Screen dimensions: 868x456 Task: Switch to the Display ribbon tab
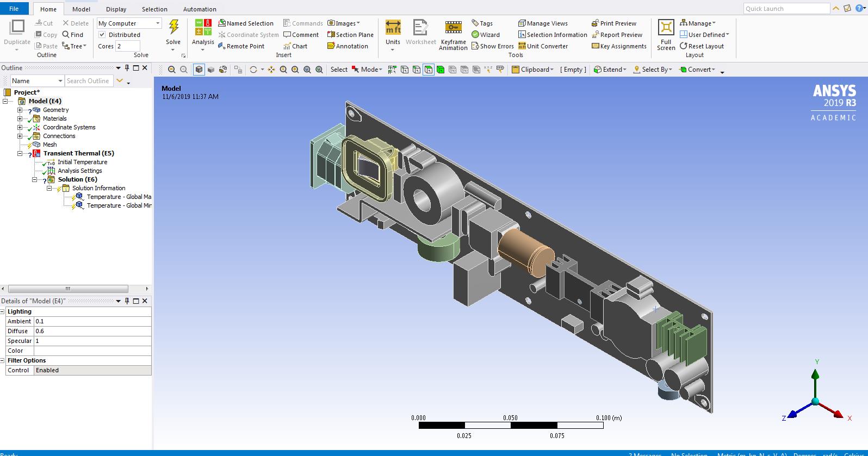click(x=116, y=9)
